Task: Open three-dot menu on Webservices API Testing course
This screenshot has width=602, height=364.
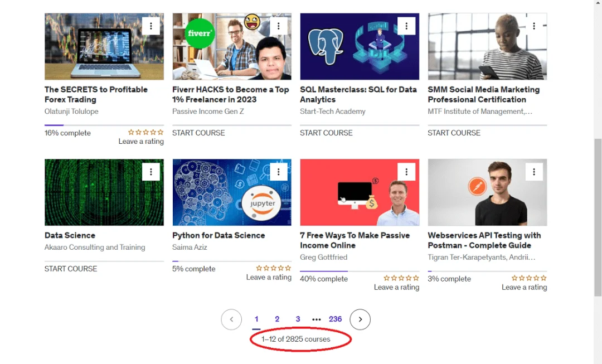Action: pyautogui.click(x=534, y=172)
